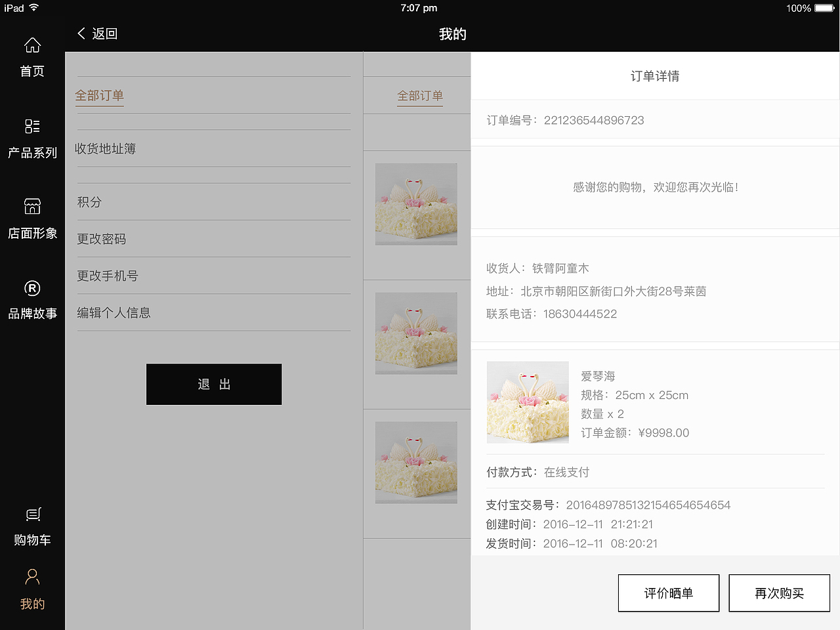This screenshot has height=630, width=840.
Task: Open the 店面形象 store page icon
Action: (32, 219)
